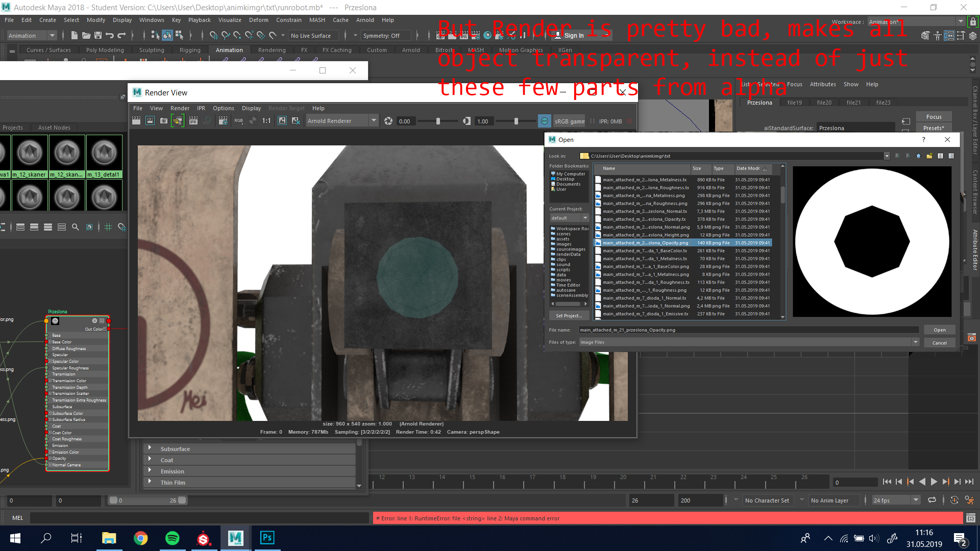
Task: Open the Options menu in Render View
Action: (x=223, y=108)
